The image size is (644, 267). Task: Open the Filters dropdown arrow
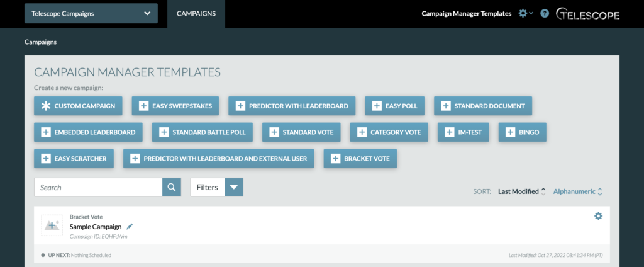pyautogui.click(x=234, y=188)
